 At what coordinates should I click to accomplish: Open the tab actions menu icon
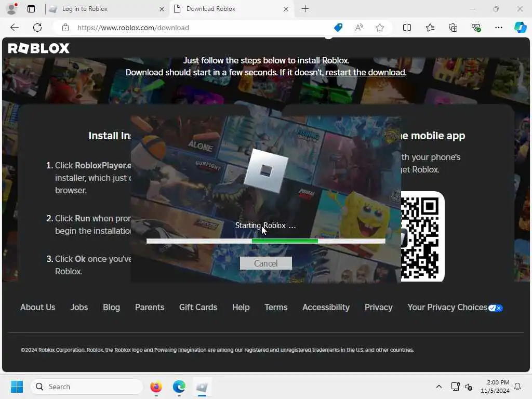(31, 9)
